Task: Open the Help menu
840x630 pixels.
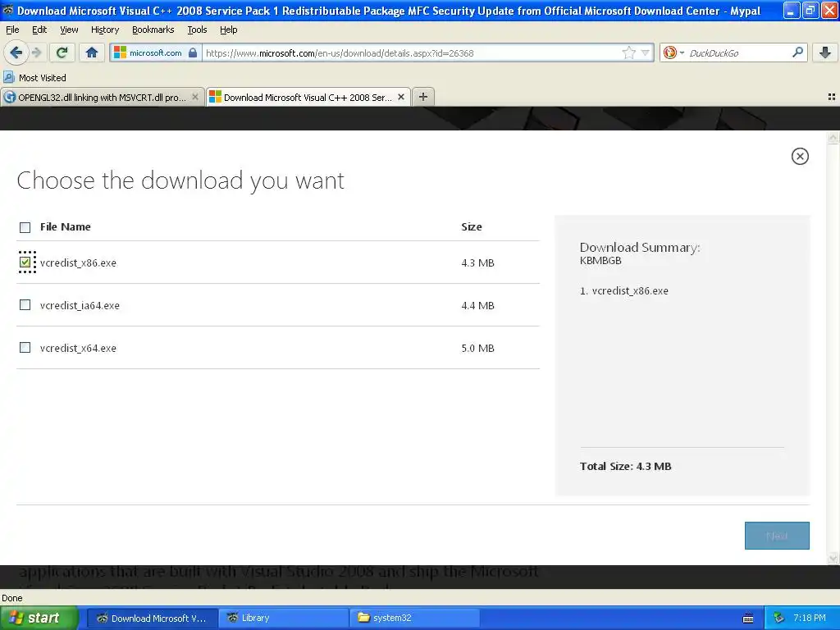Action: (x=228, y=30)
